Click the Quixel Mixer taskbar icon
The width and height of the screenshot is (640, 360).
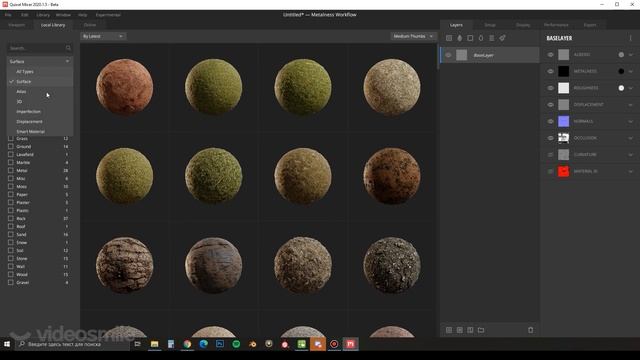coord(350,344)
